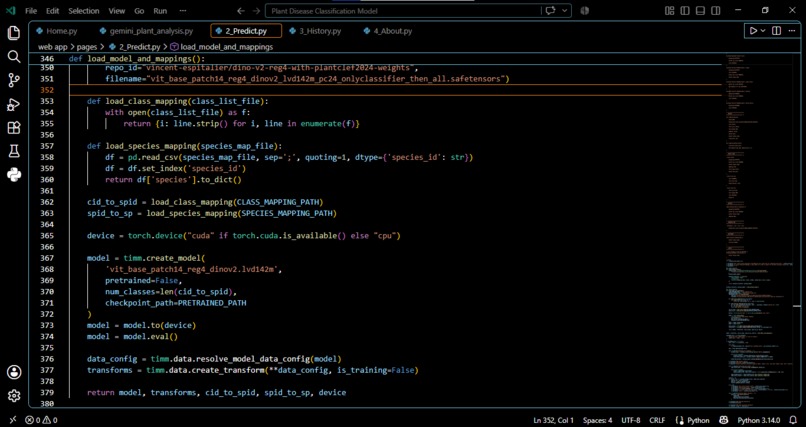
Task: Open the Search view in activity bar
Action: pos(14,57)
